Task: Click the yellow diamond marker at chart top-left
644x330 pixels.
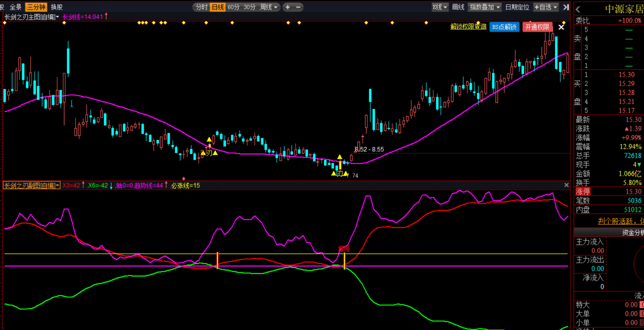Action: 5,23
